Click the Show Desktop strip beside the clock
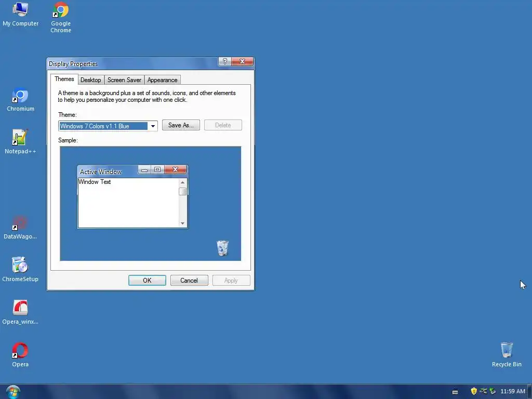This screenshot has height=399, width=532. [529, 392]
